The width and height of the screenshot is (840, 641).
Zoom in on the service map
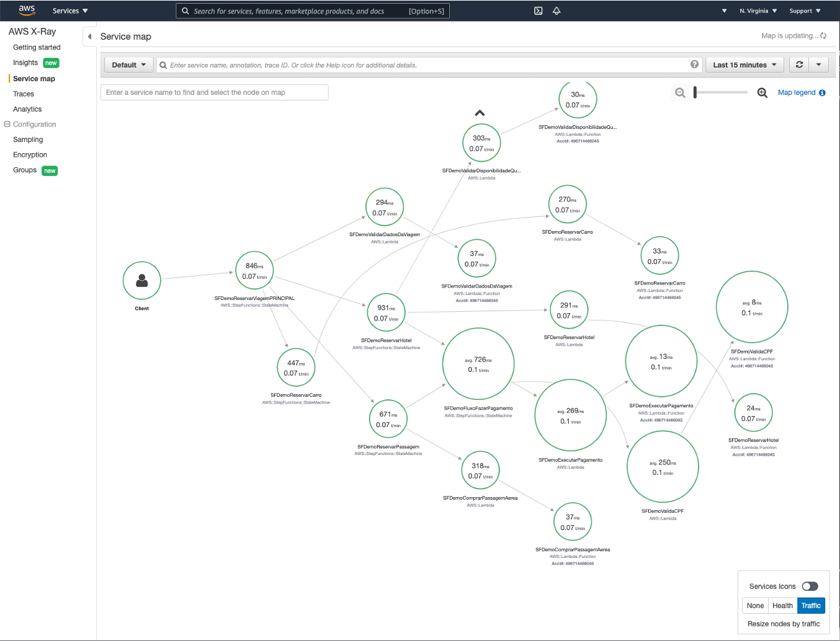[x=762, y=93]
